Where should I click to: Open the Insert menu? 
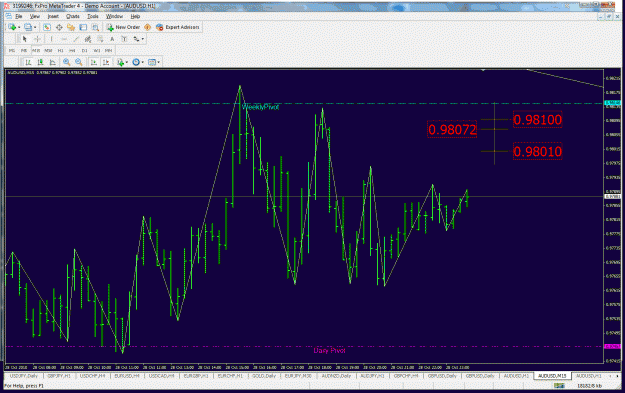(53, 16)
